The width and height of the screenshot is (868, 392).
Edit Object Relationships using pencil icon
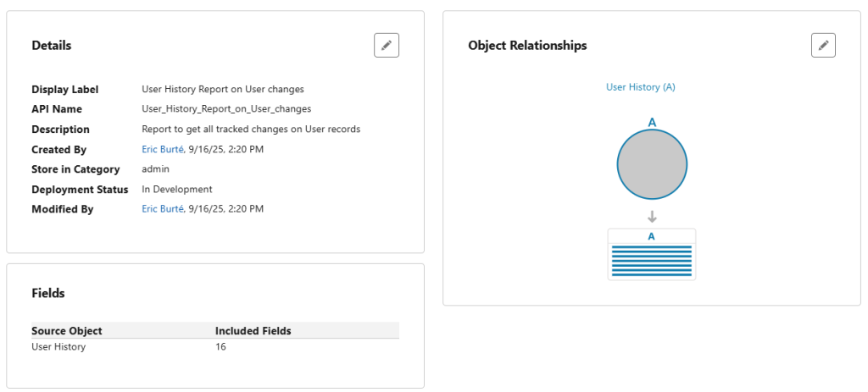tap(823, 46)
